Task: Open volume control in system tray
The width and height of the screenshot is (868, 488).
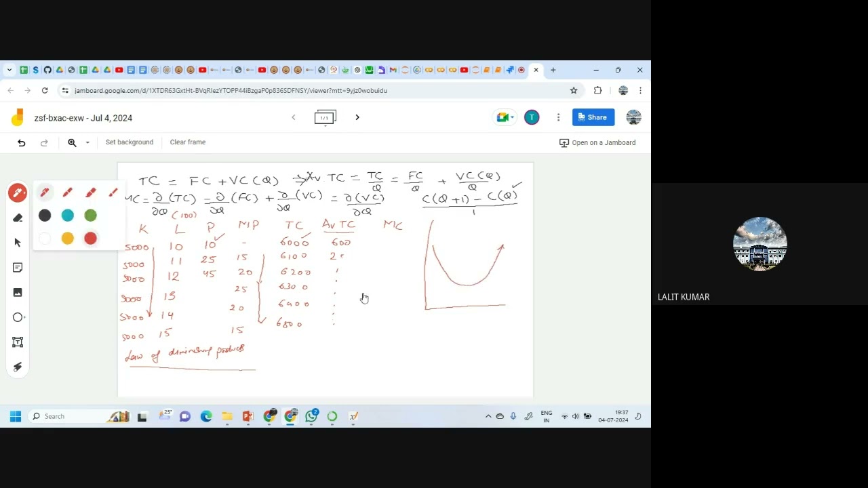Action: point(575,416)
